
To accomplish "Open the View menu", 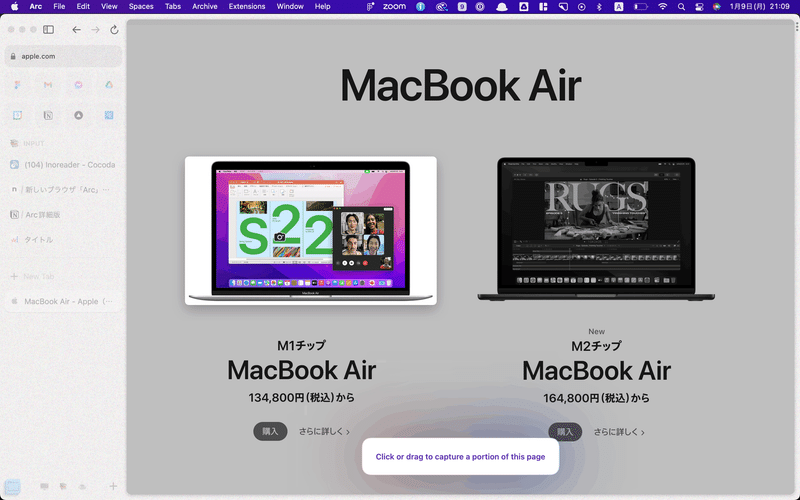I will [x=109, y=7].
